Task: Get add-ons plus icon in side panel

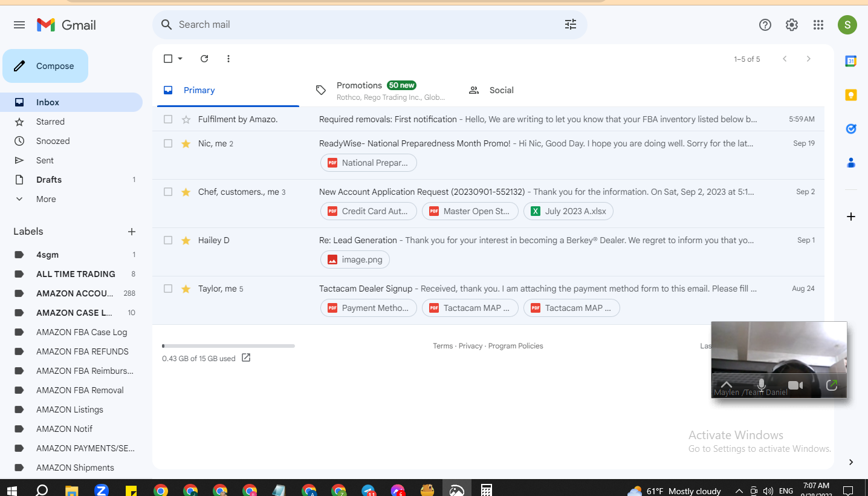Action: (x=851, y=217)
